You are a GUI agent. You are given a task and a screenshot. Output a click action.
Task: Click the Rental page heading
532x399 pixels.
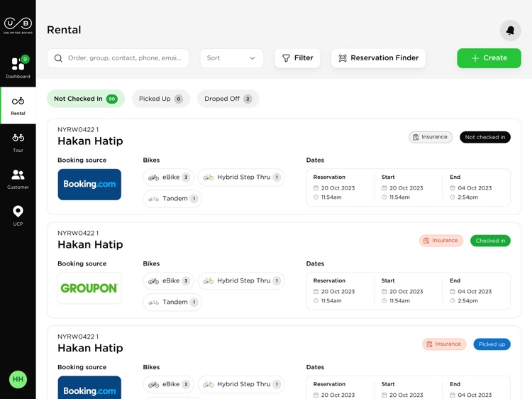click(x=64, y=30)
